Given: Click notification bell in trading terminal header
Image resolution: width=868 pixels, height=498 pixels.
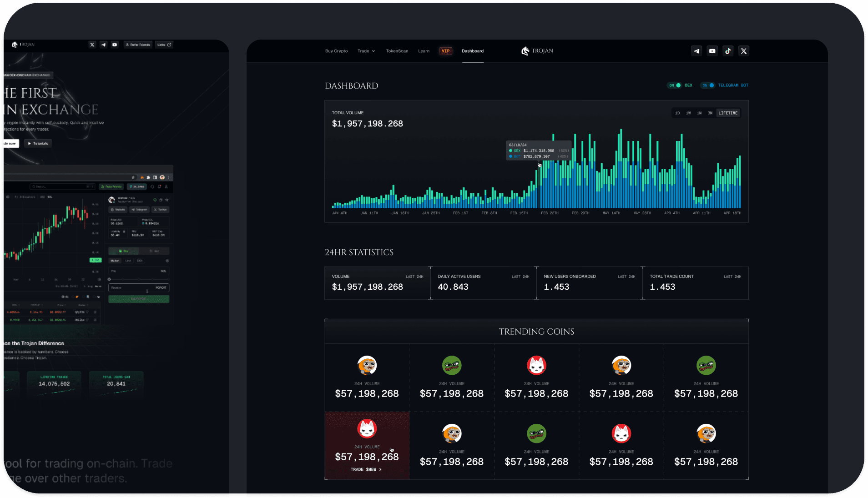Looking at the screenshot, I should 159,186.
